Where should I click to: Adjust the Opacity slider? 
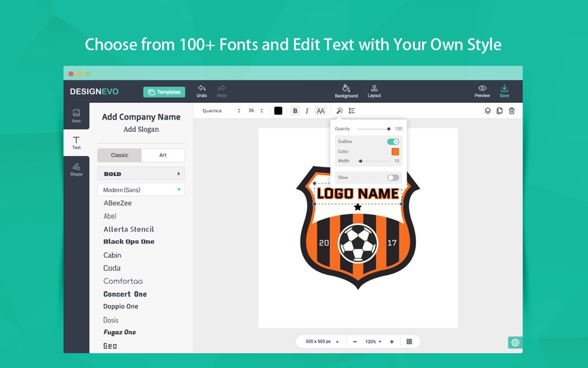(x=373, y=129)
